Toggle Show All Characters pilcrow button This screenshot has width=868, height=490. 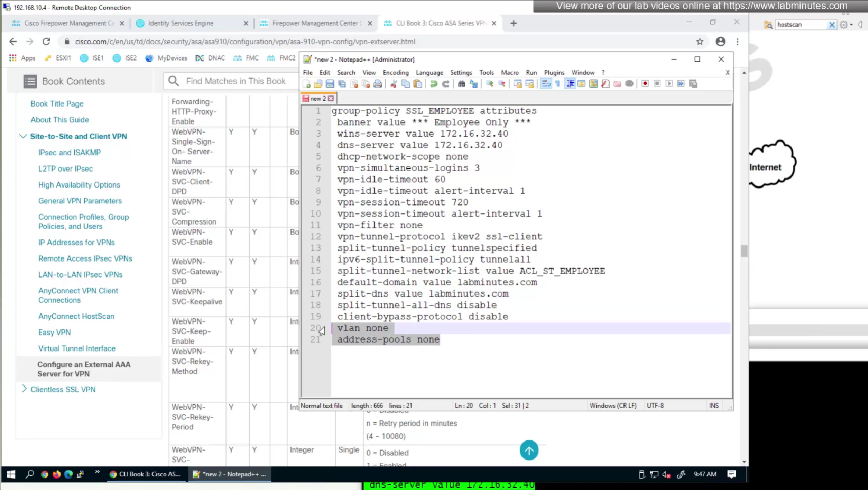pyautogui.click(x=558, y=84)
